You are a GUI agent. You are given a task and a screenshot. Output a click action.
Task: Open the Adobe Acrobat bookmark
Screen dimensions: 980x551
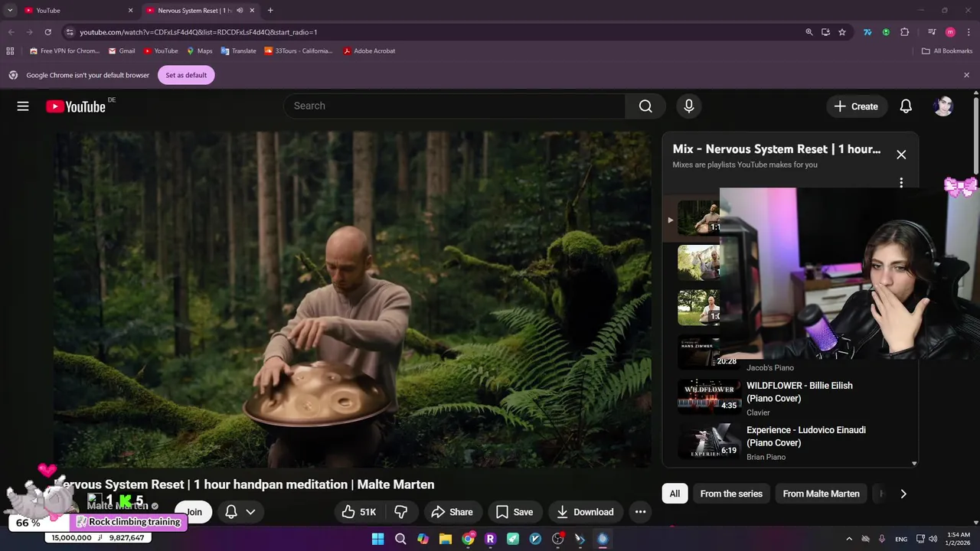click(369, 51)
